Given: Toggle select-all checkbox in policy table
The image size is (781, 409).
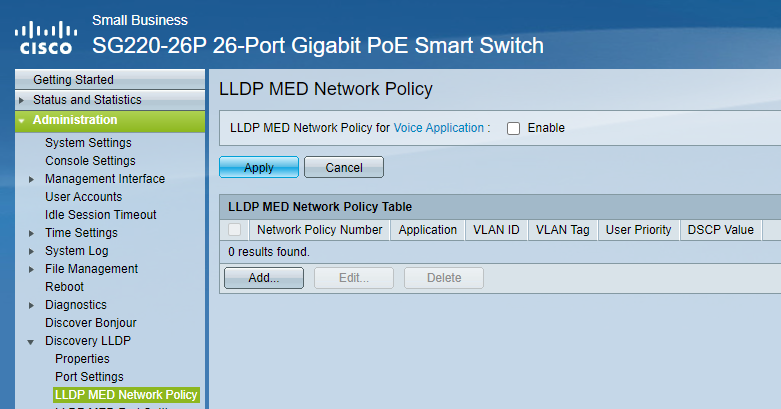Looking at the screenshot, I should 234,230.
